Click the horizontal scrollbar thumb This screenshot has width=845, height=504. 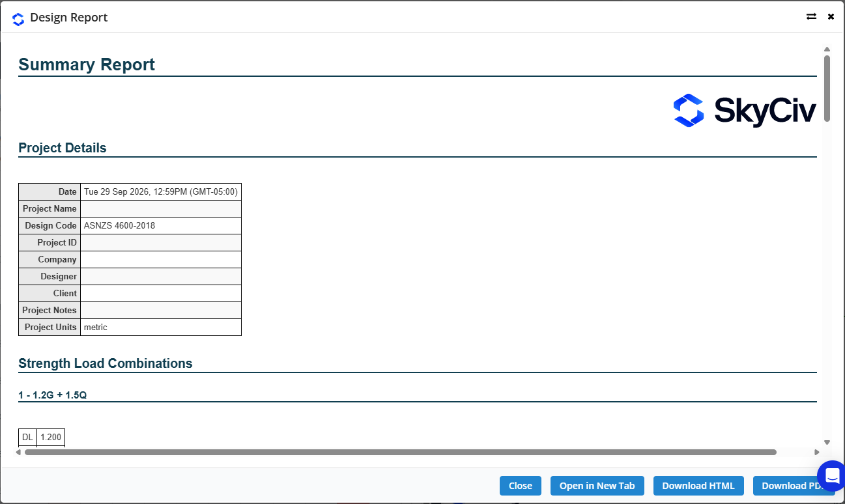pyautogui.click(x=400, y=452)
